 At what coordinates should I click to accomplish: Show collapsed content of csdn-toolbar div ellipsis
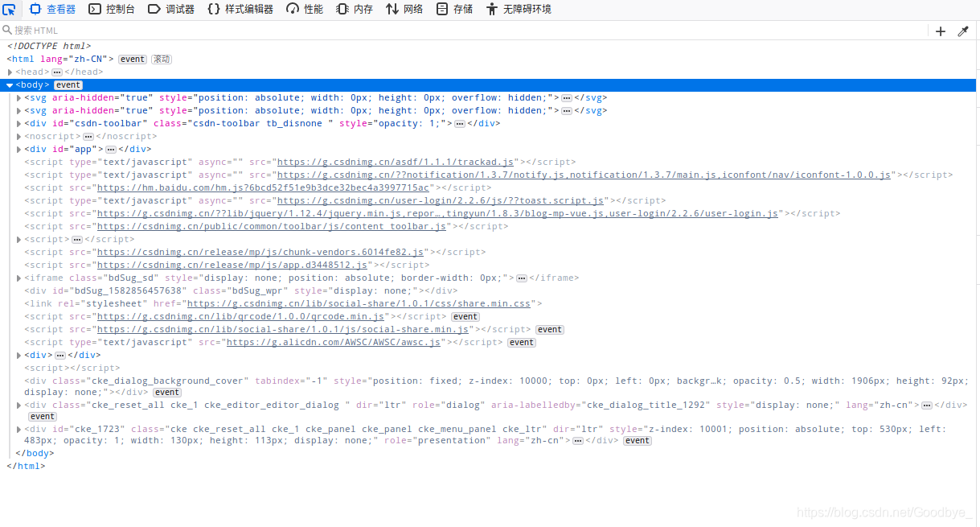click(460, 124)
